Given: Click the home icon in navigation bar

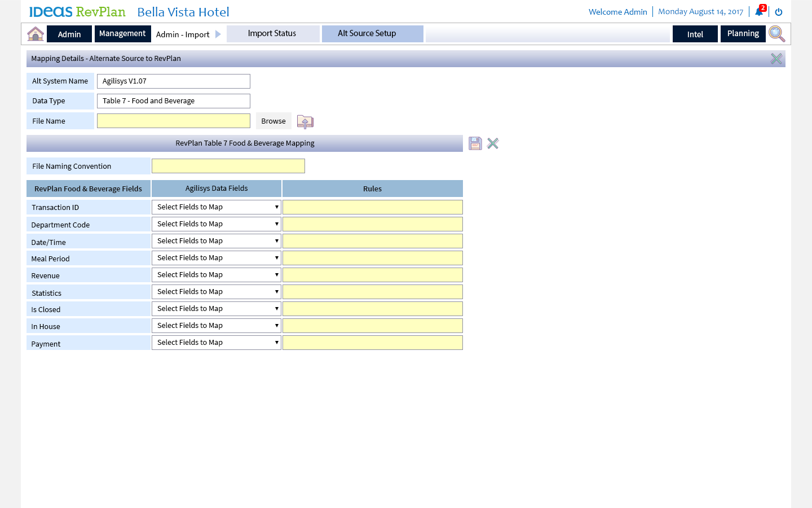Looking at the screenshot, I should tap(36, 34).
